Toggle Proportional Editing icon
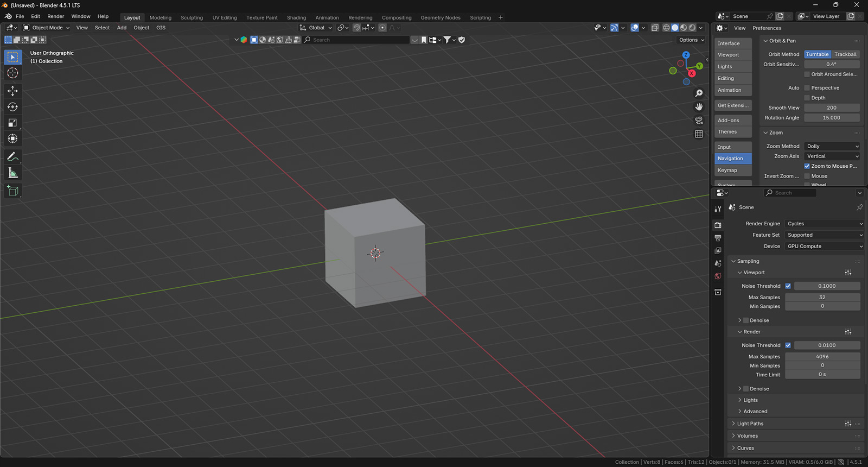This screenshot has width=868, height=467. tap(382, 28)
